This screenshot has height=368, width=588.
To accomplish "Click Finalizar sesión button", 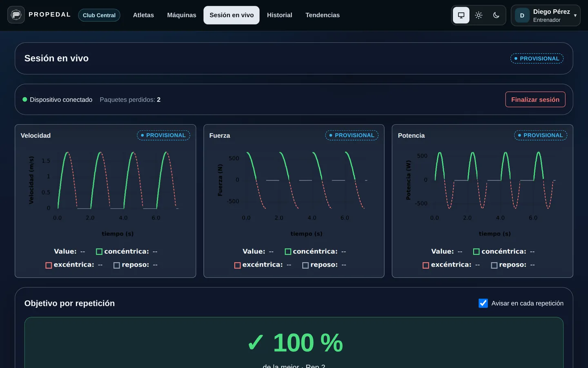I will (535, 99).
